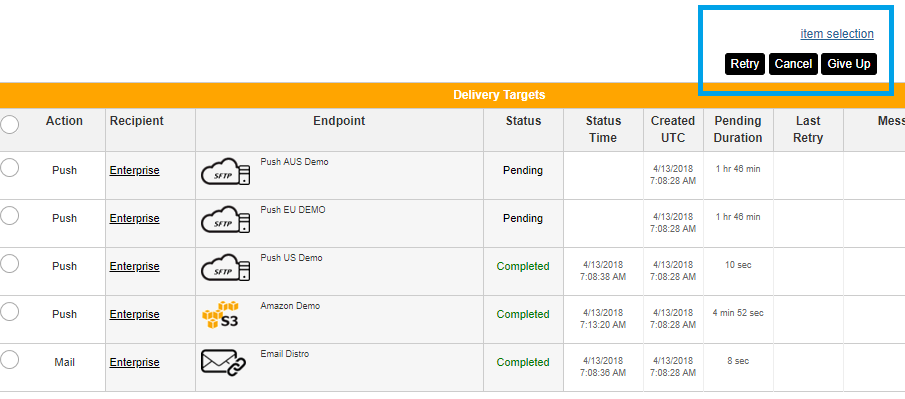Click the SFTP icon for Push EU DEMO

[226, 219]
